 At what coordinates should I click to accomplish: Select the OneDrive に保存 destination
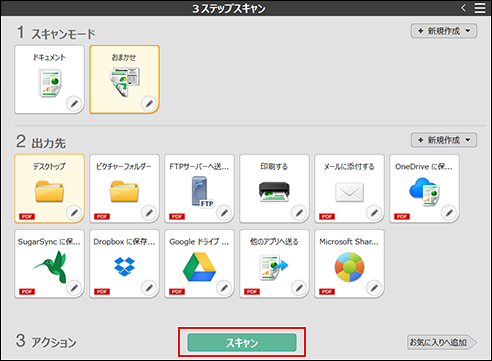point(424,188)
